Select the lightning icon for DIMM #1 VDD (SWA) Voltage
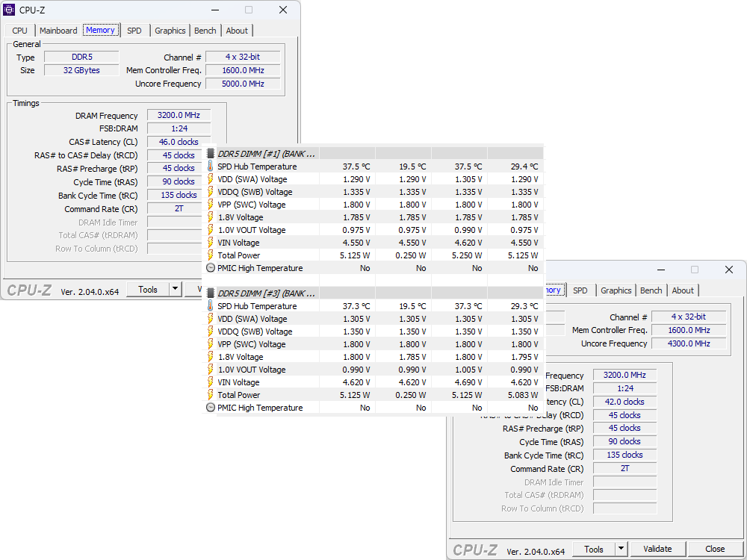The width and height of the screenshot is (747, 560). pos(211,179)
